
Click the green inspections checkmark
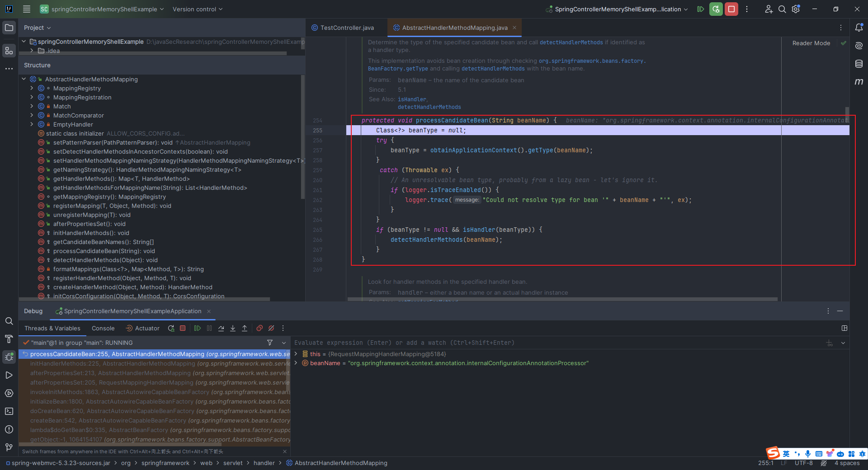pos(843,43)
